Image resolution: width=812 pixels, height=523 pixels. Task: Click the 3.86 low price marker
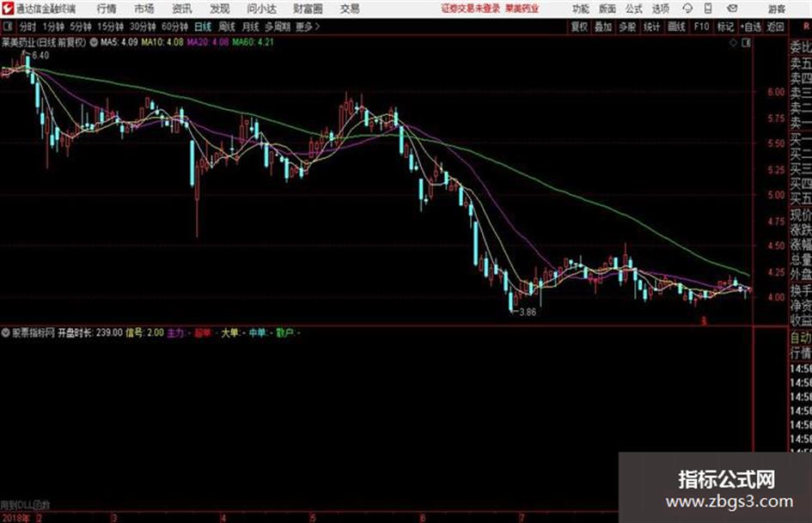pos(528,312)
